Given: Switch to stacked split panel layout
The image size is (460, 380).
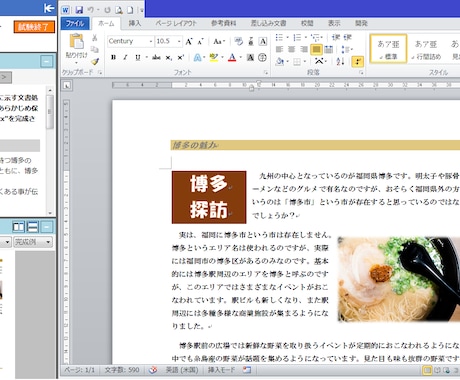Looking at the screenshot, I should coord(33,227).
